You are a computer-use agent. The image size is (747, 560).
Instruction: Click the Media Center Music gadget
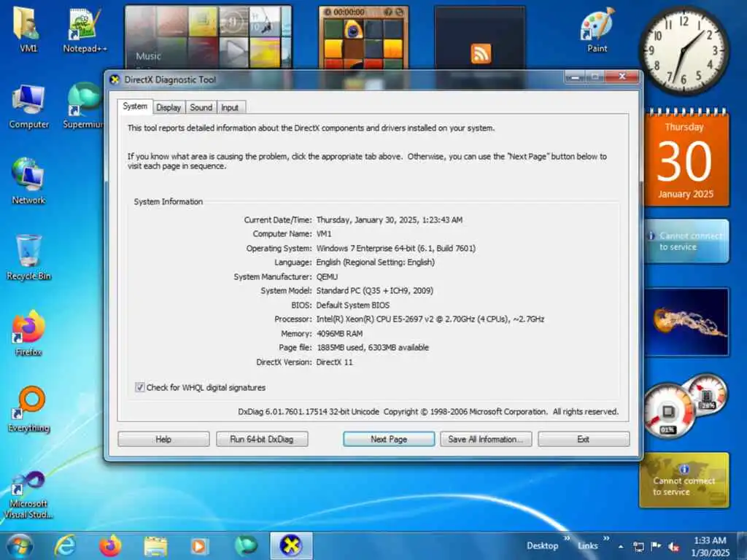[x=208, y=37]
